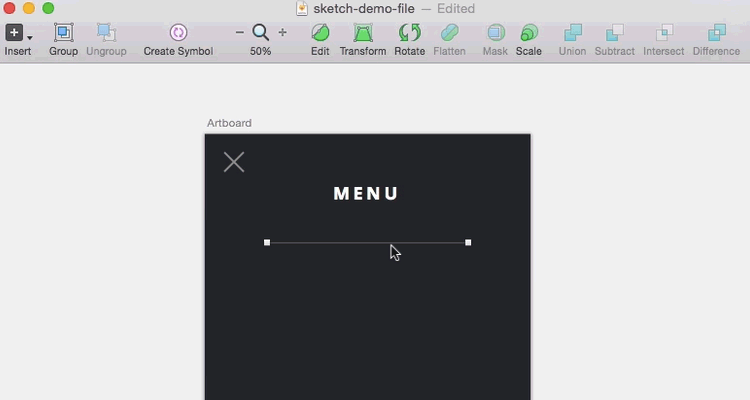The image size is (750, 400).
Task: Click the Create Symbol icon
Action: (178, 34)
